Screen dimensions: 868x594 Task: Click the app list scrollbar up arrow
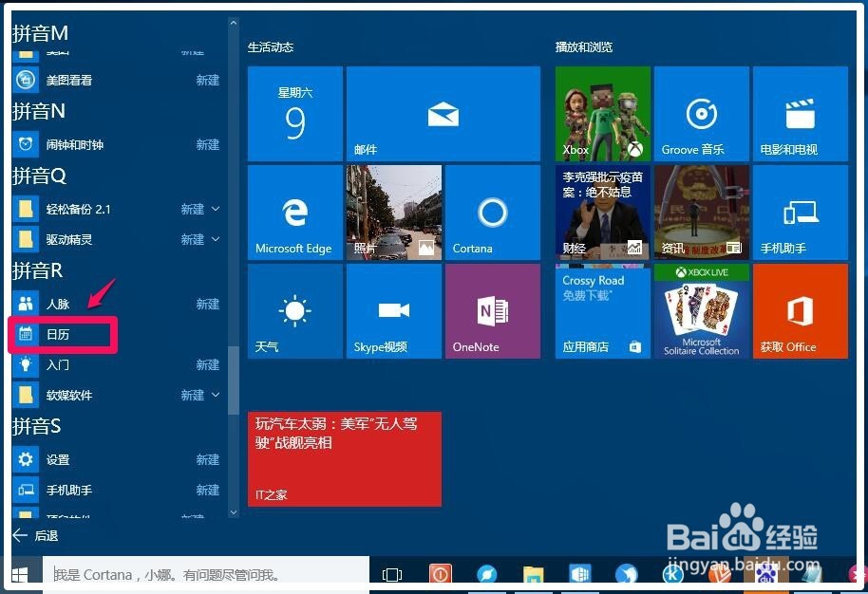point(233,23)
